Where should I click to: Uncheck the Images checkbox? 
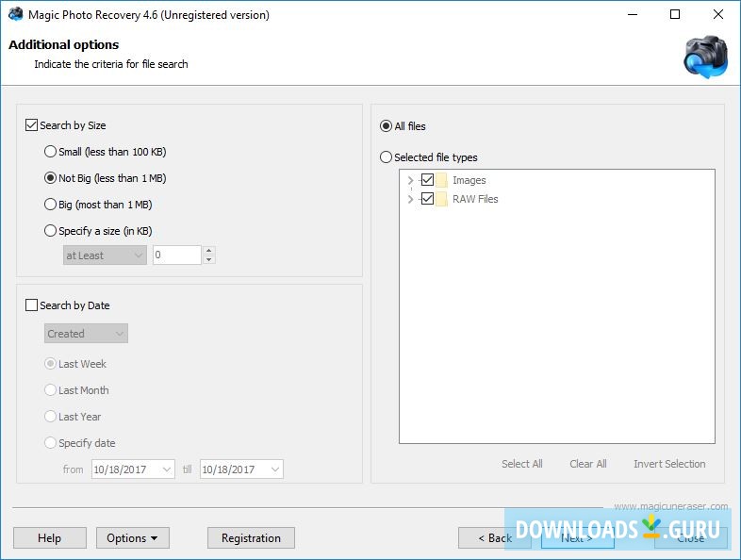pos(427,180)
